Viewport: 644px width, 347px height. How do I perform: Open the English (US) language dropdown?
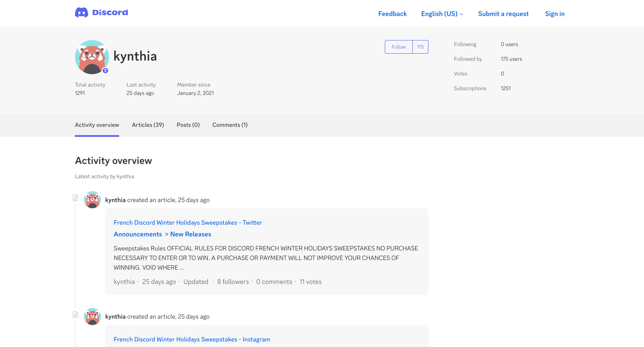[442, 14]
